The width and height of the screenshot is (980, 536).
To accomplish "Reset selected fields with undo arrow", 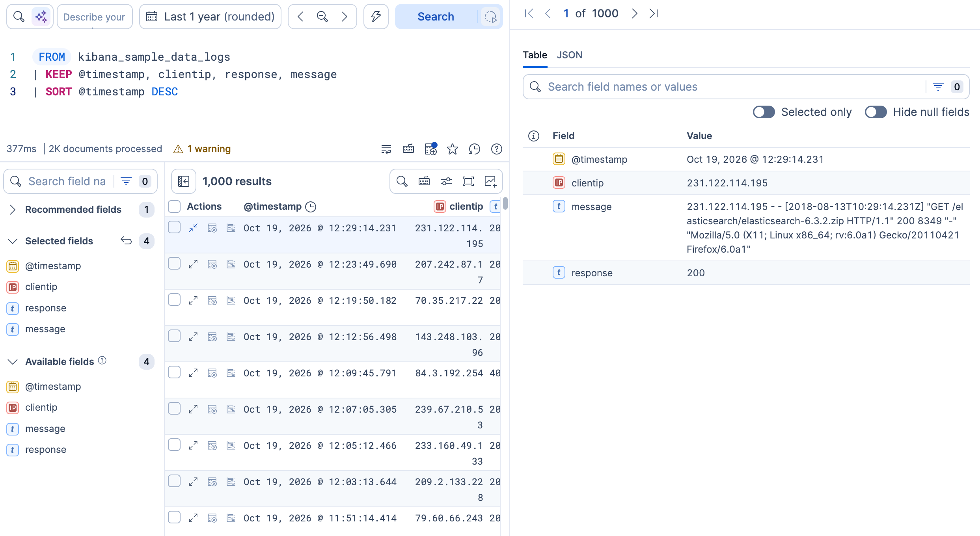I will tap(126, 241).
